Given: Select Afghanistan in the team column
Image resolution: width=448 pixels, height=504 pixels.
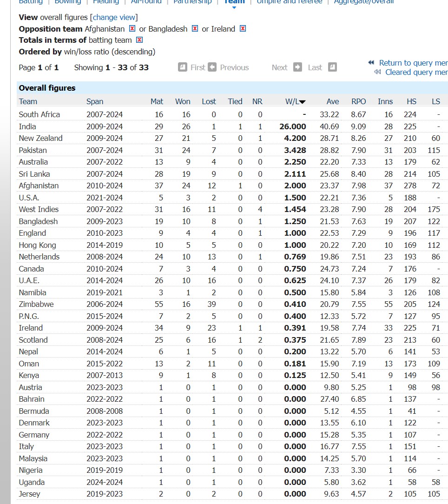Looking at the screenshot, I should (39, 186).
